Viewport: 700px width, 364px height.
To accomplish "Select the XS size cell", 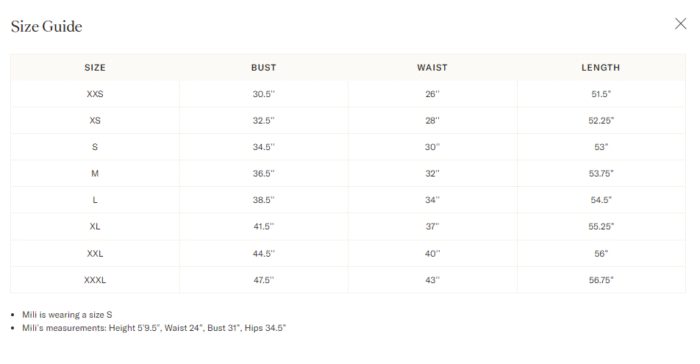I will pos(95,120).
